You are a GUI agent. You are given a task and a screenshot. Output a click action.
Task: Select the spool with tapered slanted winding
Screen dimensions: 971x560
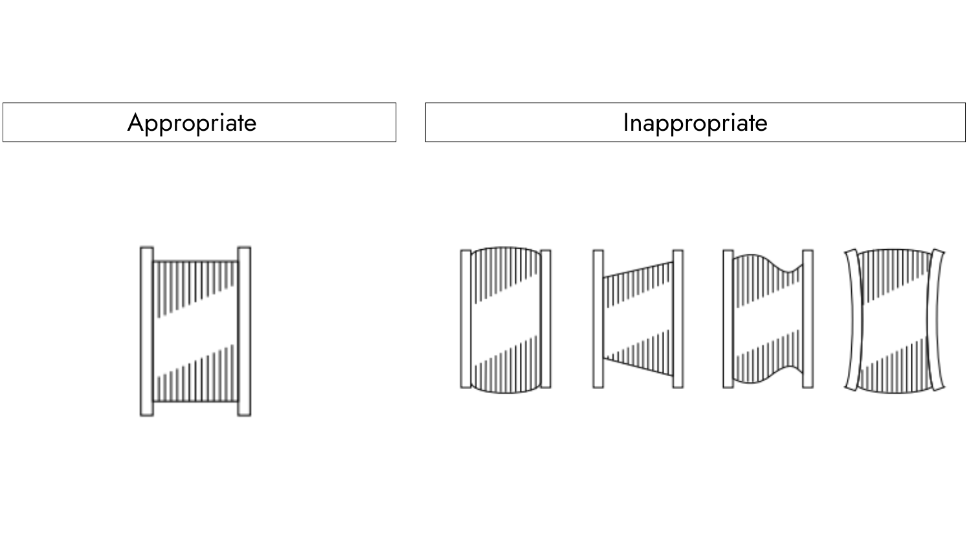pyautogui.click(x=638, y=319)
